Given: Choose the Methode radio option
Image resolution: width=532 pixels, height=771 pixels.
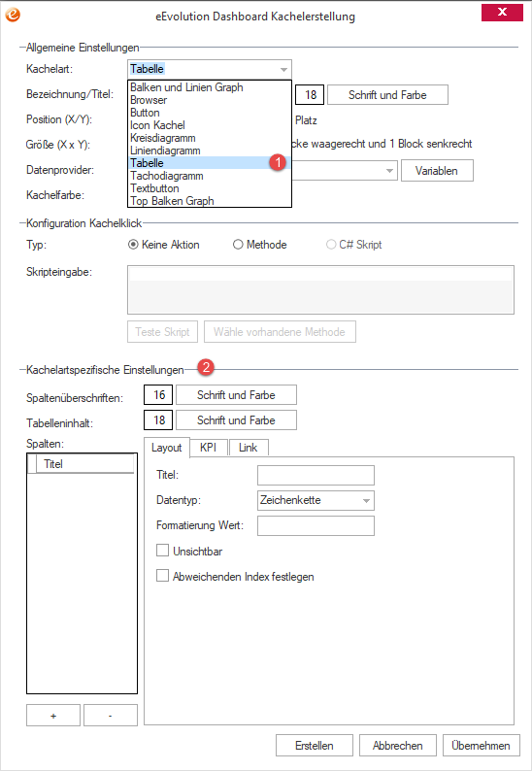Looking at the screenshot, I should tap(238, 245).
